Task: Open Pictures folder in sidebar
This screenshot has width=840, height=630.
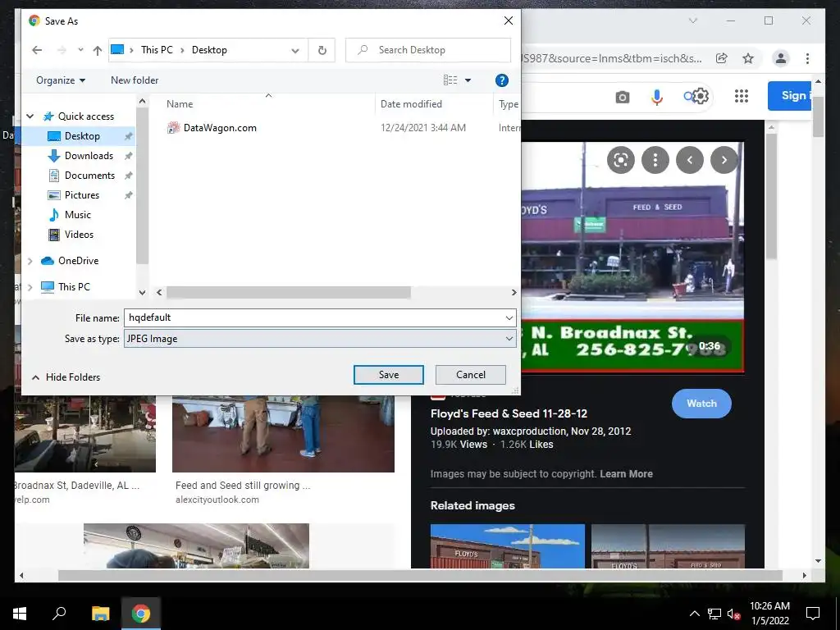Action: (x=81, y=195)
